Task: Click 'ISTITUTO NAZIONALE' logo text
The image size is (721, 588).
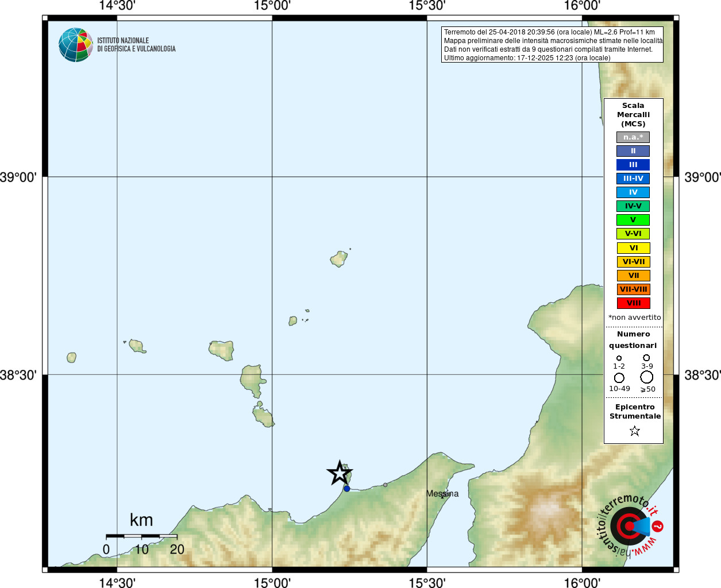Action: (x=123, y=41)
